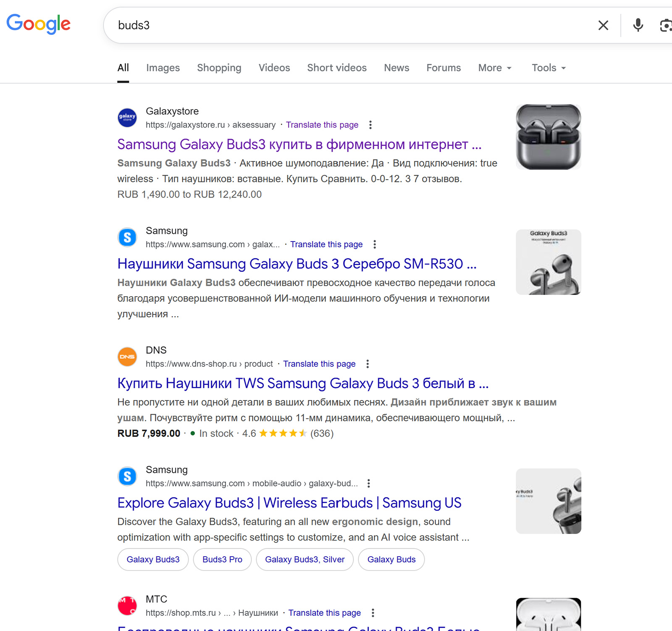Screen dimensions: 672x631
Task: Switch to Shopping tab
Action: click(x=219, y=68)
